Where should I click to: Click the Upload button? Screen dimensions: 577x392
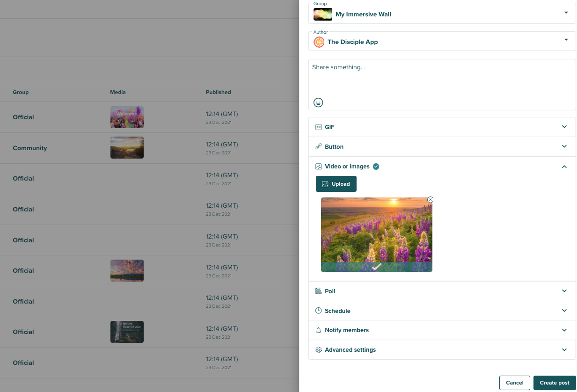[x=336, y=184]
